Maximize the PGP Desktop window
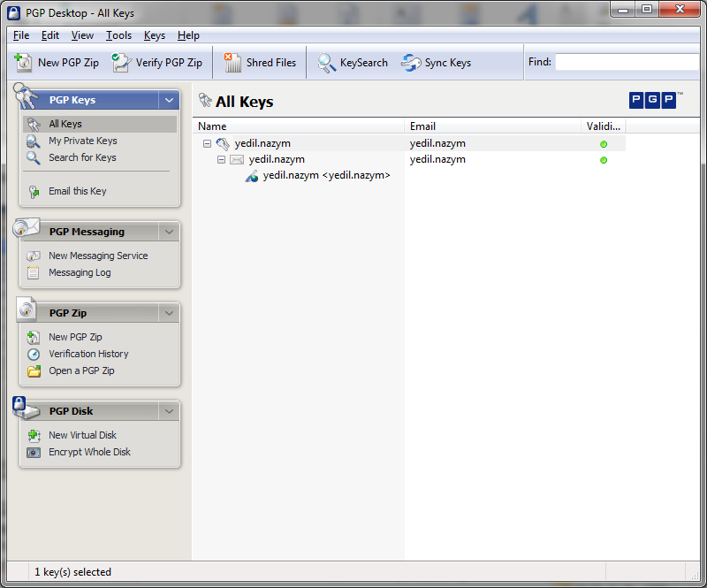Viewport: 707px width, 588px height. pyautogui.click(x=647, y=9)
